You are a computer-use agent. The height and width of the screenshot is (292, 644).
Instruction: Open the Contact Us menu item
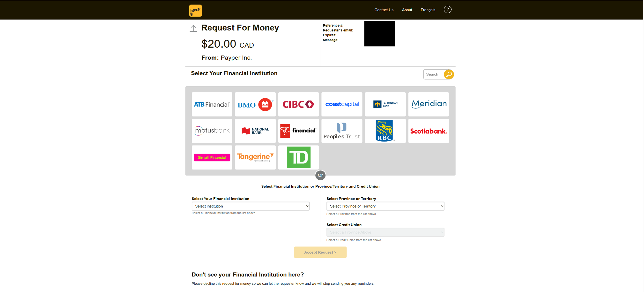384,10
